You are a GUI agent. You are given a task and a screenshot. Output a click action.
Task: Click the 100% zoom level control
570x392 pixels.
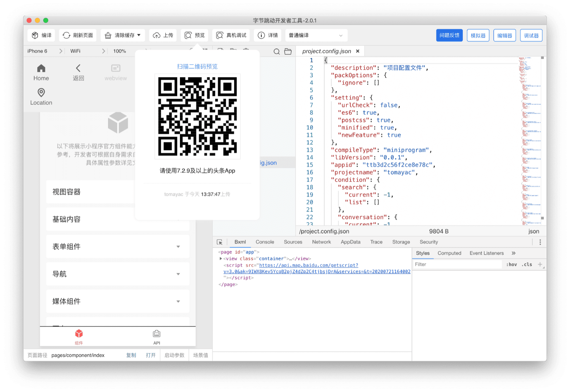coord(120,51)
